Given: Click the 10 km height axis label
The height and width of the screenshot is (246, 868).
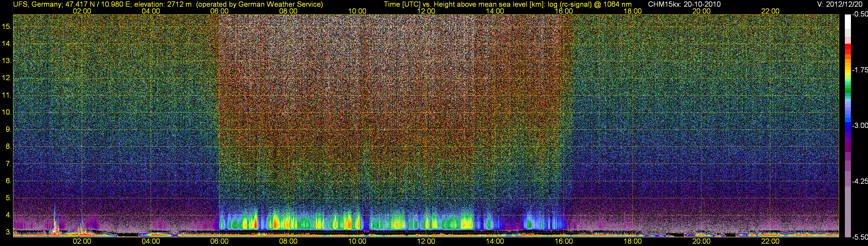Looking at the screenshot, I should 7,112.
